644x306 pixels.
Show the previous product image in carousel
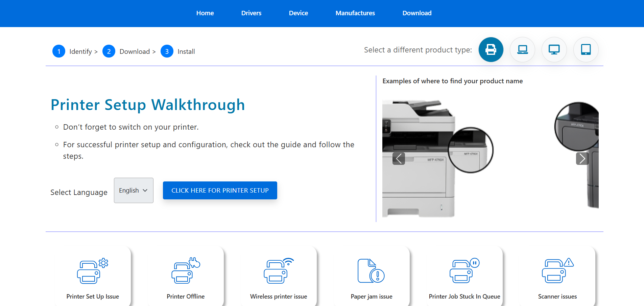[399, 158]
